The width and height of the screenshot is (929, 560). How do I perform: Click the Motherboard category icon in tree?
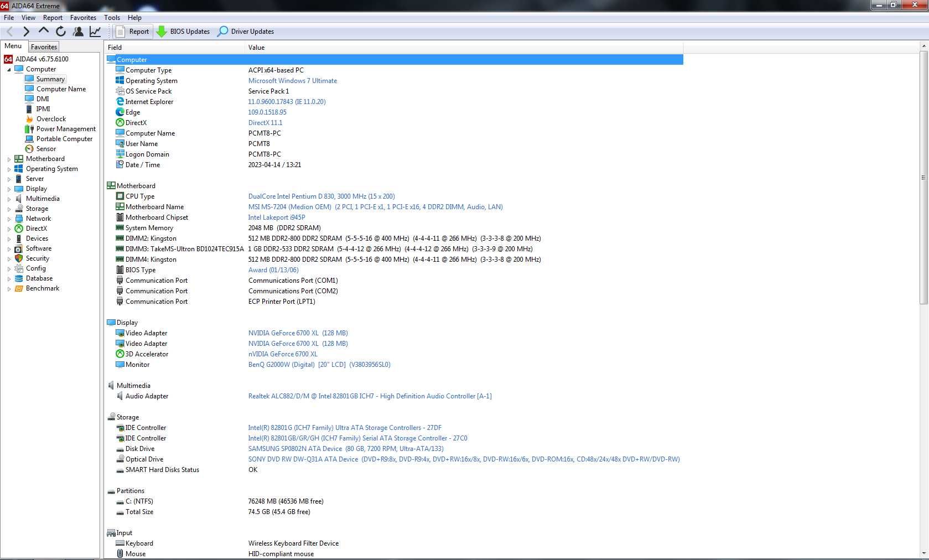(19, 159)
